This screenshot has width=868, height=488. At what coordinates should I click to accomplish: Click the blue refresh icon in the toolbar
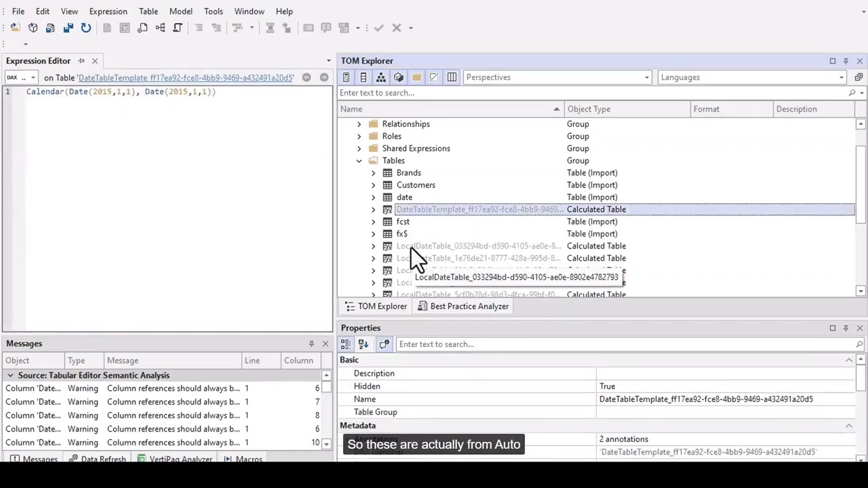[x=85, y=28]
